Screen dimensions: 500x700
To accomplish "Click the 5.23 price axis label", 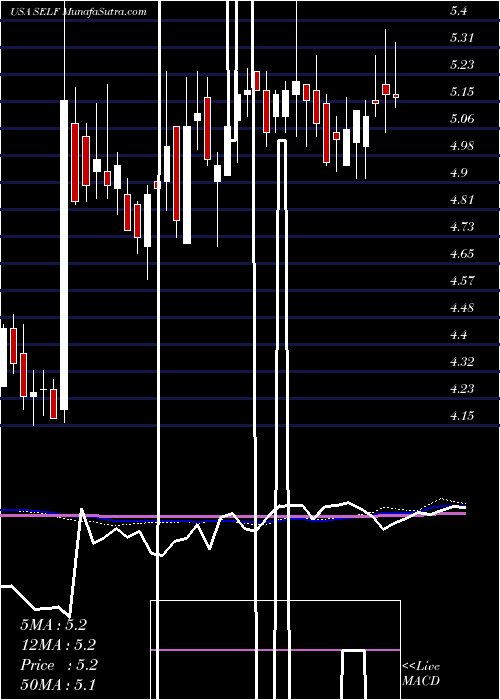I will coord(462,66).
